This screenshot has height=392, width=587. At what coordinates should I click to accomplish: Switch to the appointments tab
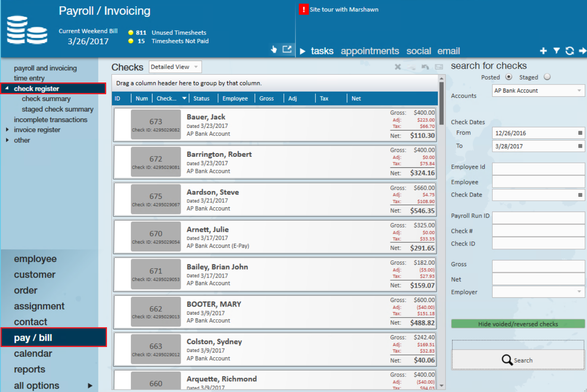370,51
